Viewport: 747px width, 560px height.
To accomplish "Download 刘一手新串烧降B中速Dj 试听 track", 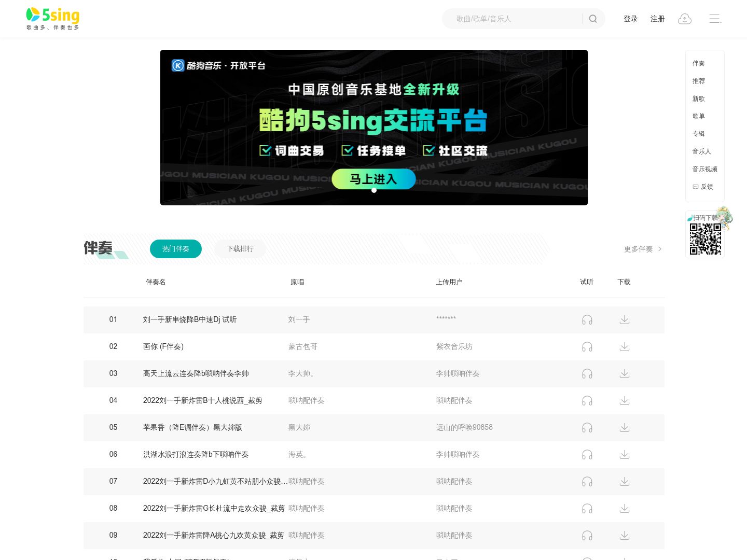I will click(625, 320).
